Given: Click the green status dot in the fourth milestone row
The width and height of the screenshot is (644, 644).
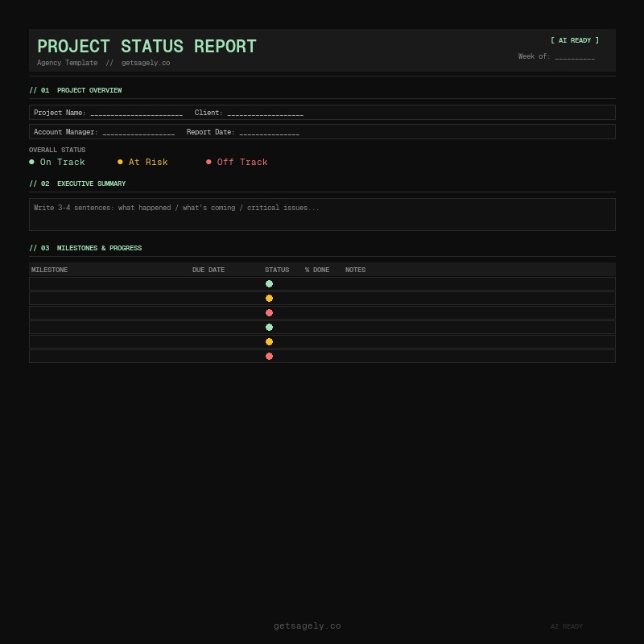Looking at the screenshot, I should 269,327.
